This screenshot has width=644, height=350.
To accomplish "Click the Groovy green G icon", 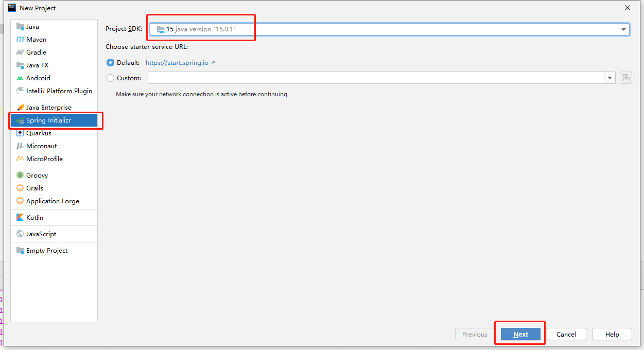I will point(20,176).
